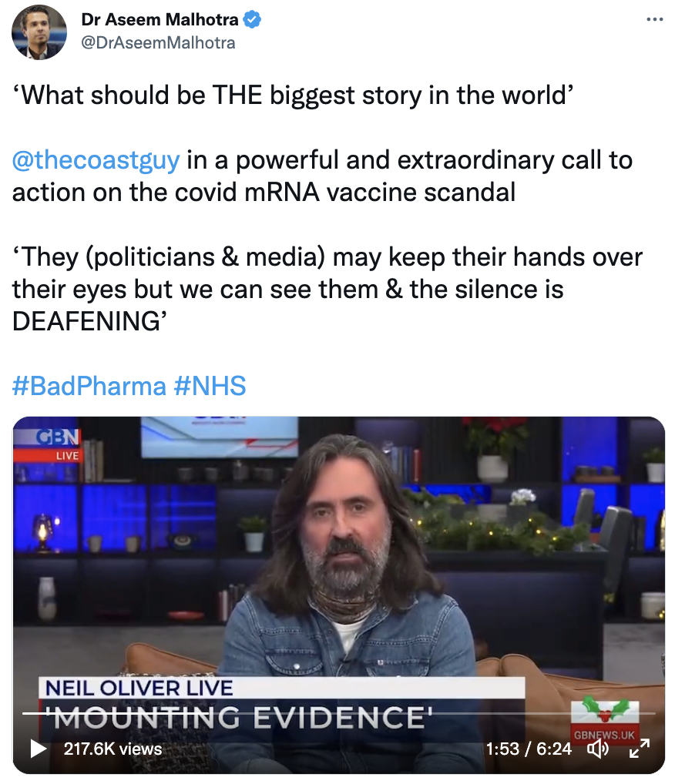Play the embedded video
The width and height of the screenshot is (675, 784).
[x=38, y=749]
